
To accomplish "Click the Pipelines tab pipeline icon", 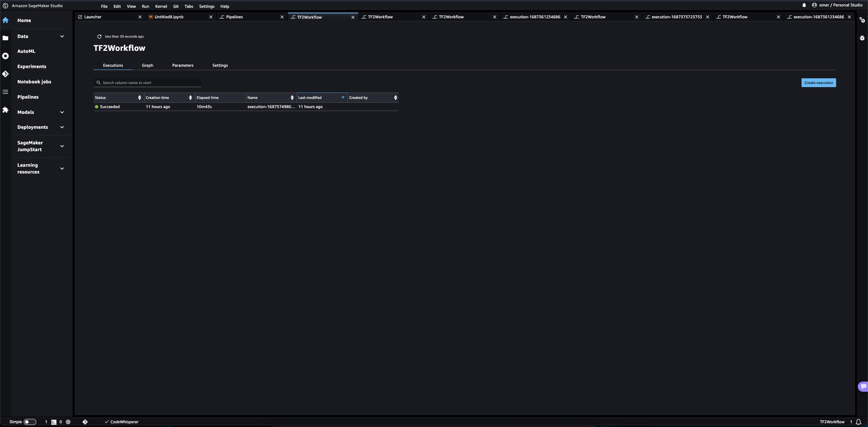I will pos(222,17).
